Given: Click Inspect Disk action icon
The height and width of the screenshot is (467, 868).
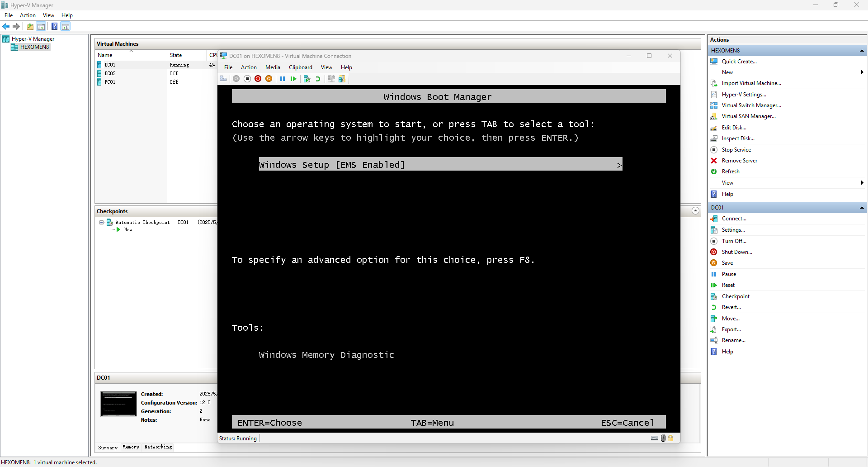Looking at the screenshot, I should pos(714,138).
